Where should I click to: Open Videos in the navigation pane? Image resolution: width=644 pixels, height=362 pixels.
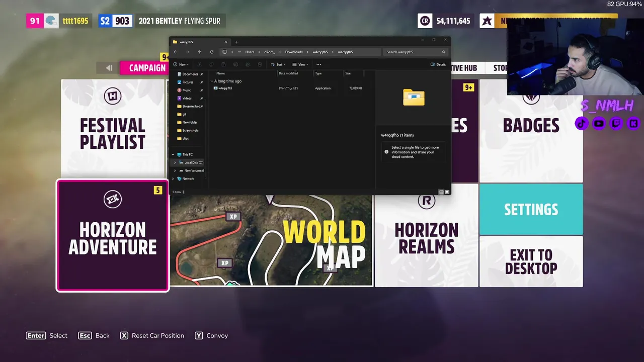tap(187, 98)
